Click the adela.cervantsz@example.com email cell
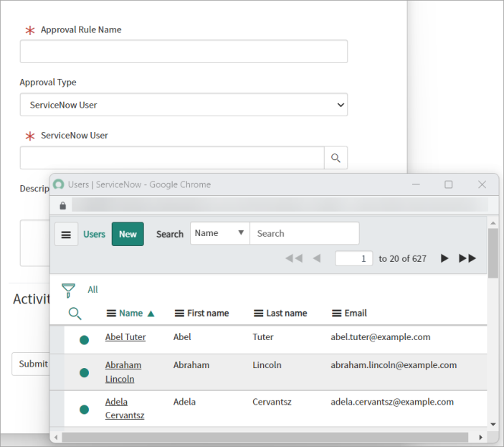Image resolution: width=504 pixels, height=447 pixels. click(x=392, y=402)
